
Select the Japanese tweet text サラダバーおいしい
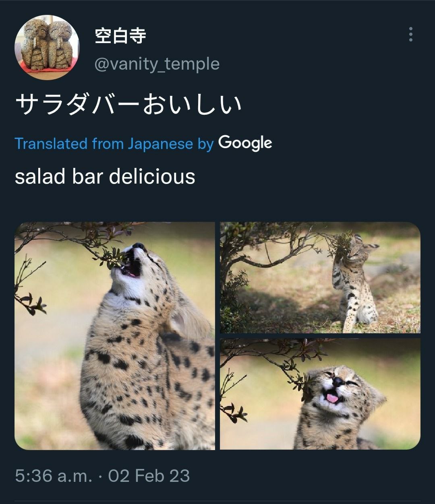tap(128, 104)
